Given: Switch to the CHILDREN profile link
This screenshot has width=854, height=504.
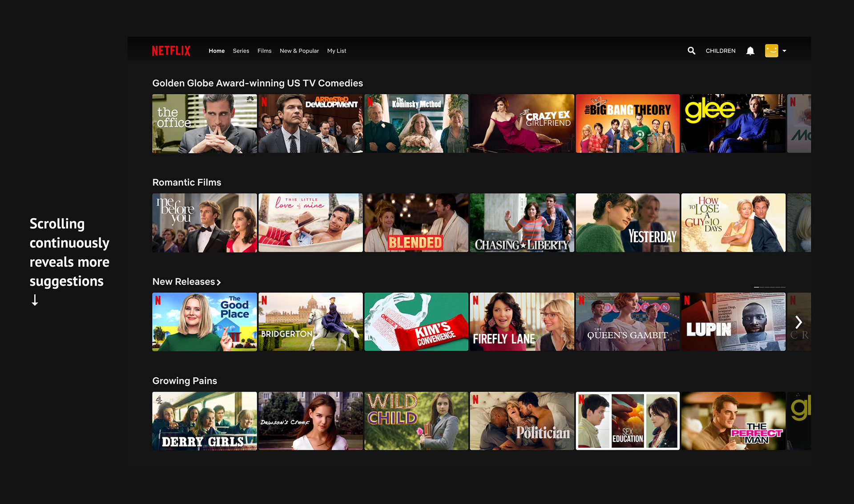Looking at the screenshot, I should coord(721,51).
